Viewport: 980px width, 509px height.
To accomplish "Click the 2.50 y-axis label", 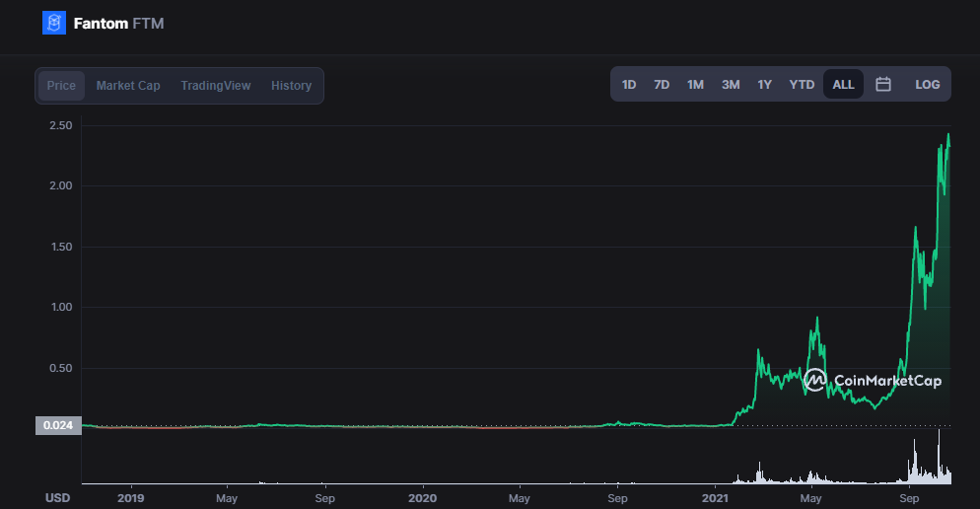I will point(60,125).
